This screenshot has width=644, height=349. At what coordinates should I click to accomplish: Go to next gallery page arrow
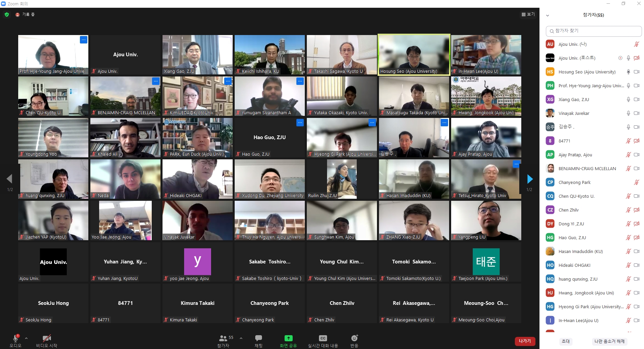click(x=530, y=179)
